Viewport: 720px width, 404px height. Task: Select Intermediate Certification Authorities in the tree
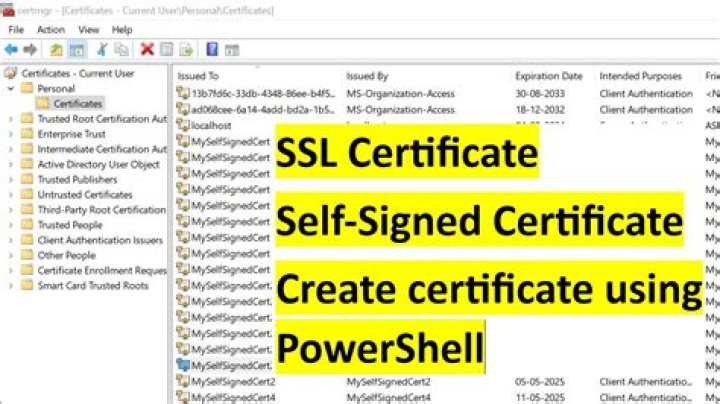pyautogui.click(x=102, y=149)
